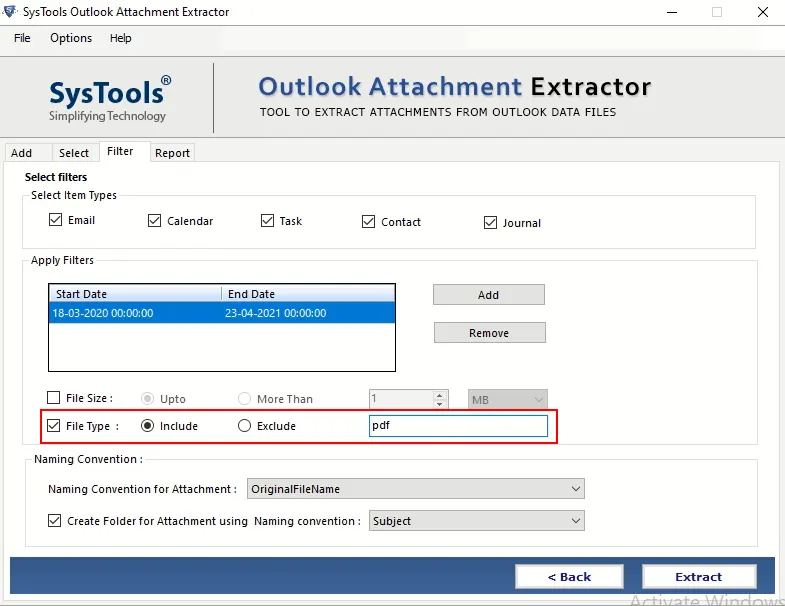This screenshot has height=606, width=785.
Task: Switch to the Report tab
Action: [172, 153]
